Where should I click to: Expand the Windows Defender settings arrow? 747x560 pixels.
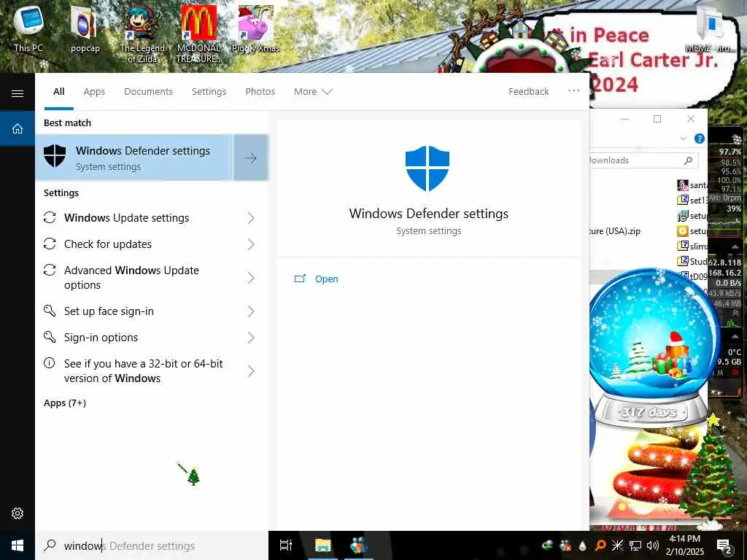(x=251, y=157)
